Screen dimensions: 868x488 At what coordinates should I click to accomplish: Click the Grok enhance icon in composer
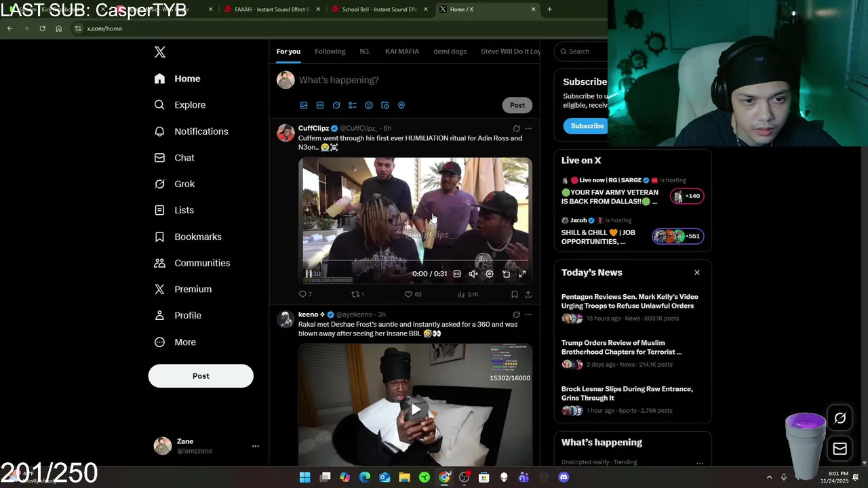[x=336, y=105]
